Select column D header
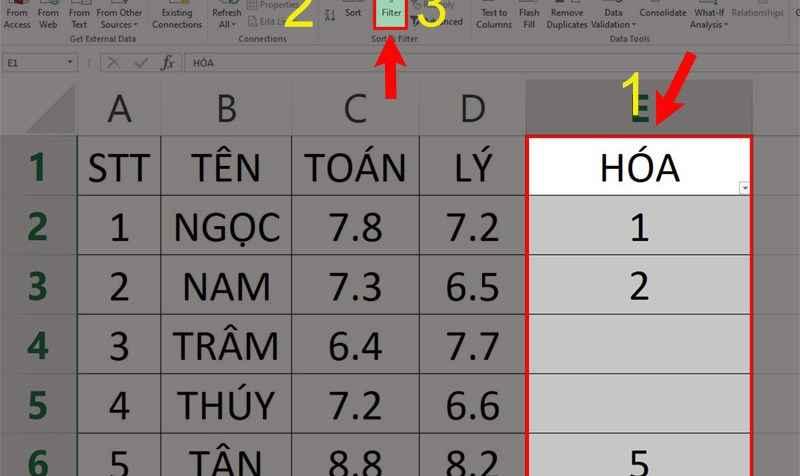 pos(472,108)
